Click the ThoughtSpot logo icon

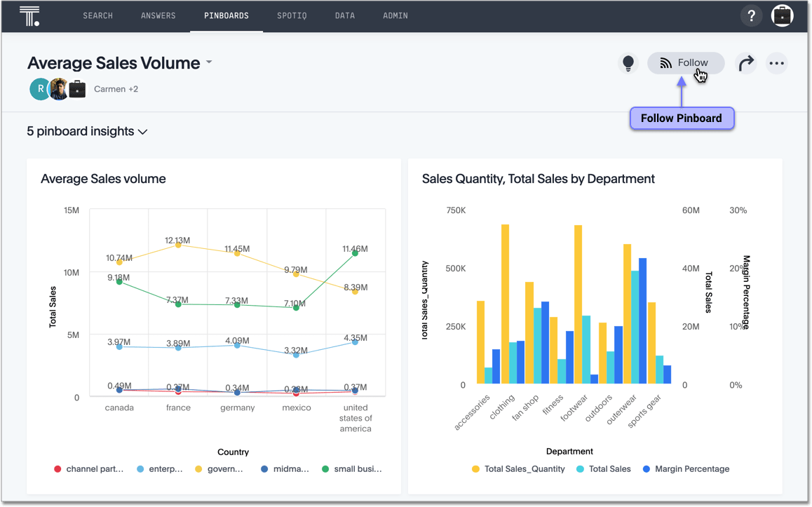click(29, 15)
